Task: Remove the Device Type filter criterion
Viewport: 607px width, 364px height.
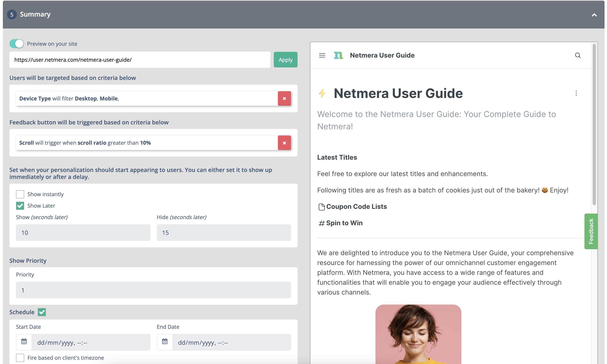Action: click(284, 99)
